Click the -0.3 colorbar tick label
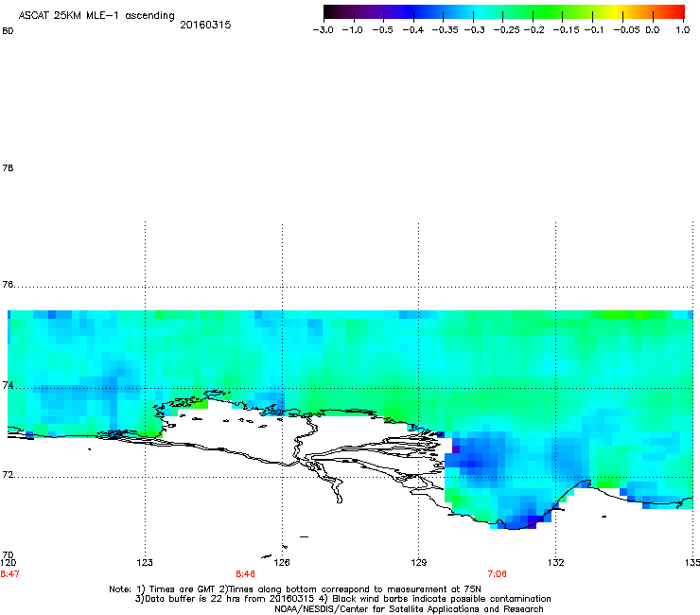Screen dimensions: 700x615 coord(475,30)
